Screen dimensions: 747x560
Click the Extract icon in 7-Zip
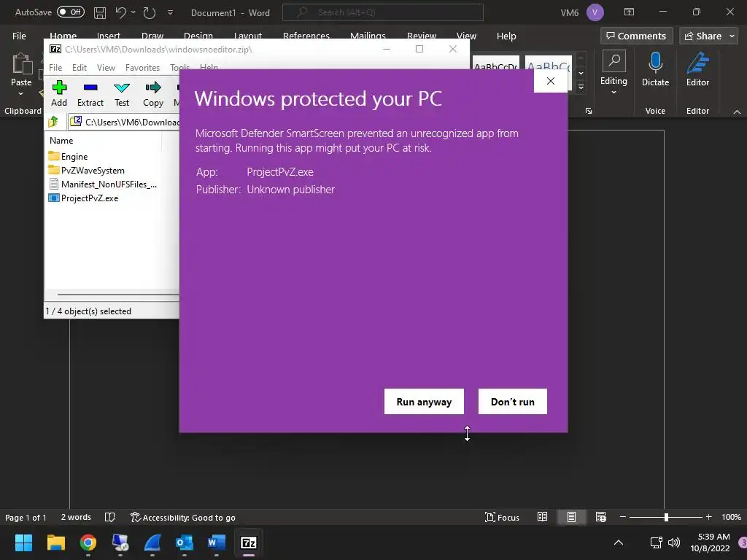tap(90, 94)
